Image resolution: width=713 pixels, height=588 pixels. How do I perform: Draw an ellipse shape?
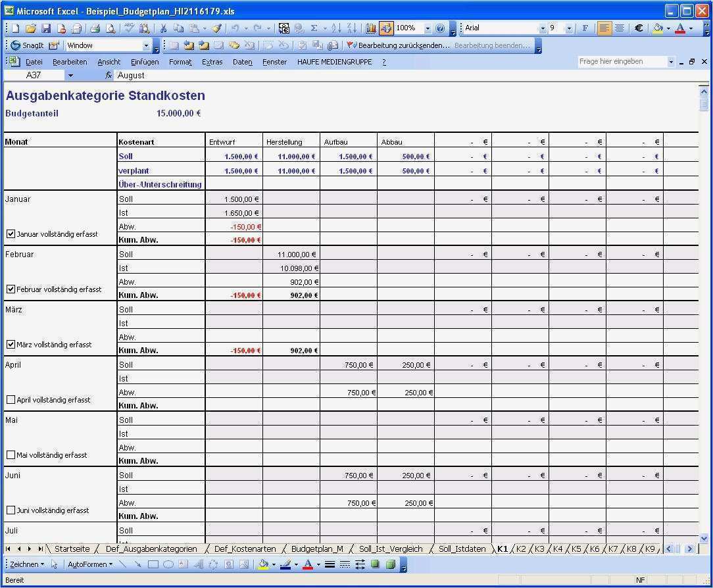pos(168,564)
